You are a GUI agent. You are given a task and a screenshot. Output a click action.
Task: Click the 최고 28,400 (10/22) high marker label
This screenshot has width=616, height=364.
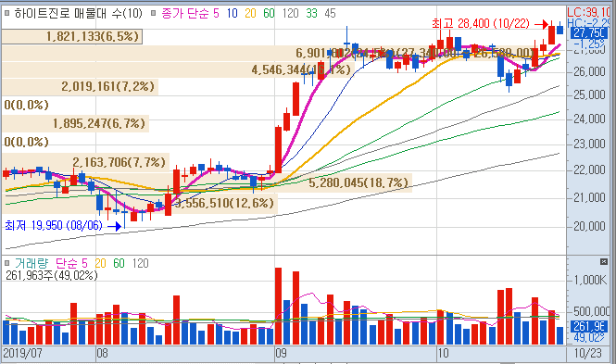pos(481,23)
